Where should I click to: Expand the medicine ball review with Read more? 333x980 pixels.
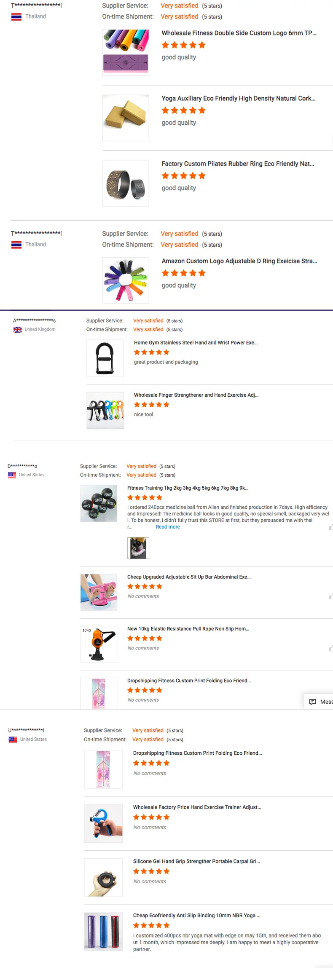pos(168,527)
